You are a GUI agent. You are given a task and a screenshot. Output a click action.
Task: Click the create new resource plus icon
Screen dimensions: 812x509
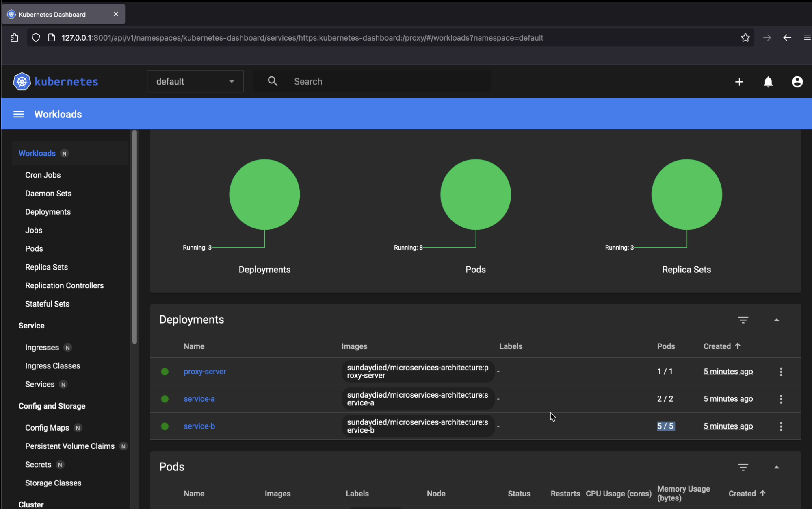pyautogui.click(x=739, y=82)
